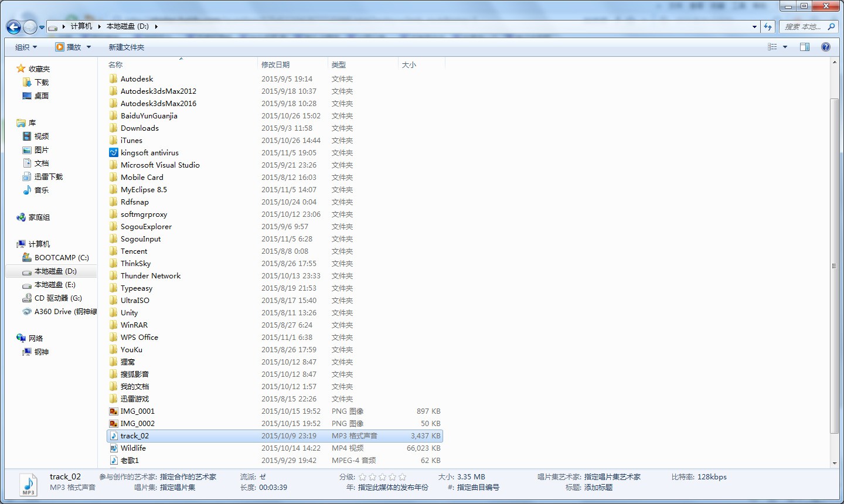Open the 组织 menu
This screenshot has width=844, height=504.
pyautogui.click(x=26, y=47)
